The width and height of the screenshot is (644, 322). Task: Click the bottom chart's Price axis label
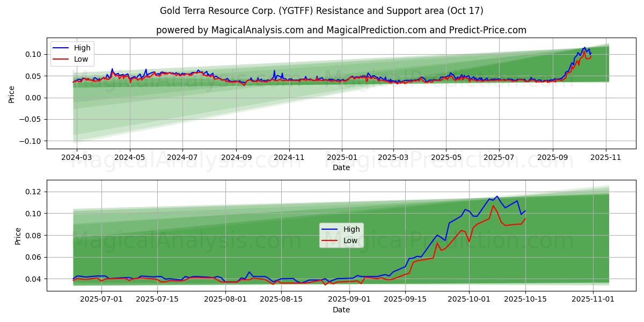(x=18, y=236)
